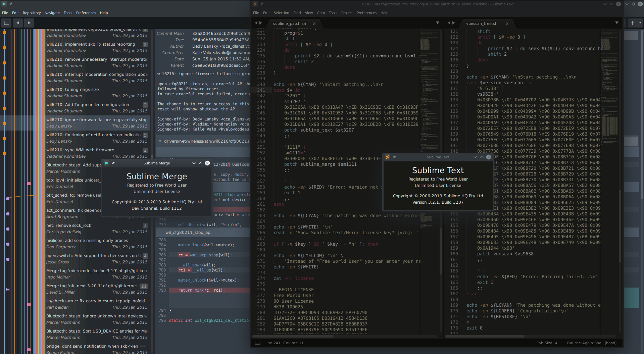Open the Push options dropdown in Sublime Merge
Image resolution: width=644 pixels, height=354 pixels.
click(640, 23)
